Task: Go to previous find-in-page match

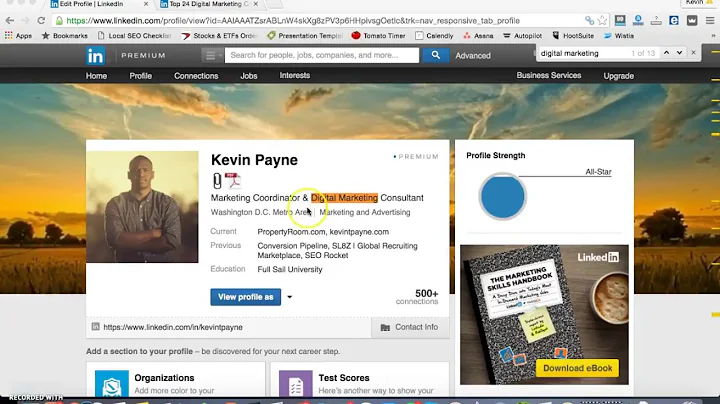Action: click(x=666, y=53)
